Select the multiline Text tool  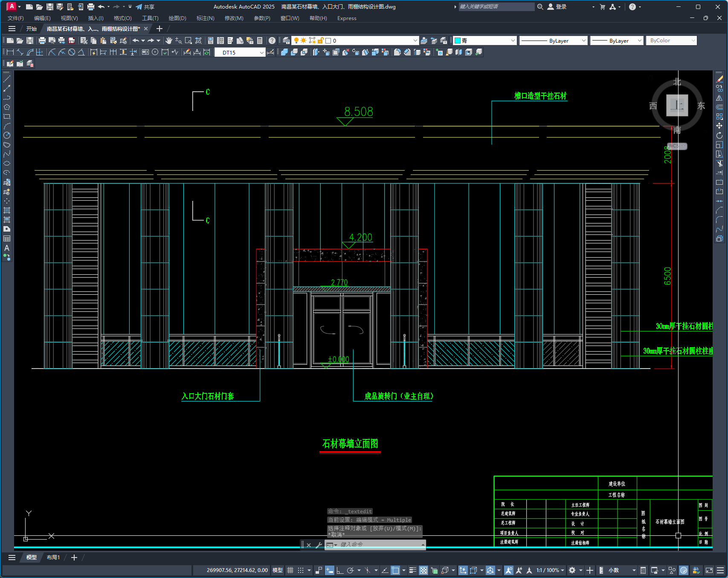pos(7,248)
